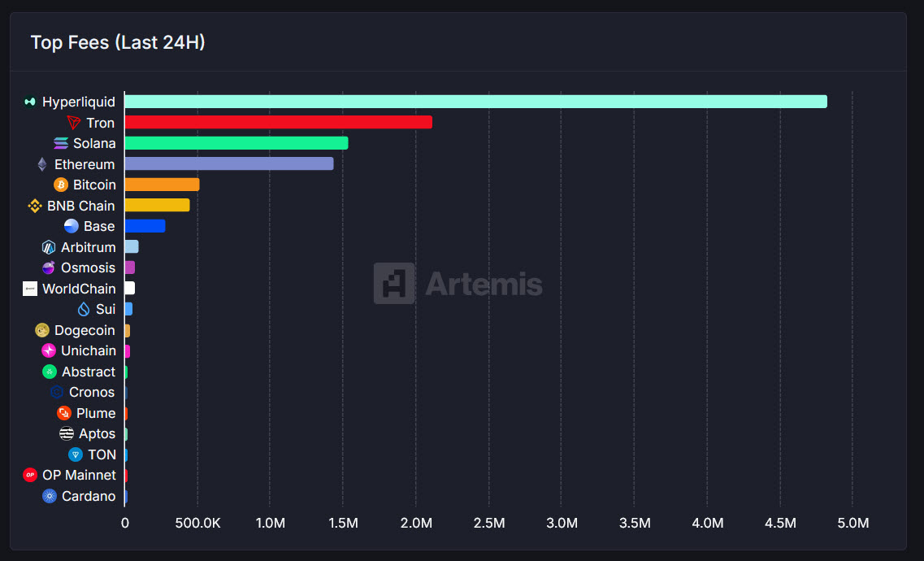Click the 'Arbitrum' label
This screenshot has height=561, width=924.
click(x=89, y=247)
